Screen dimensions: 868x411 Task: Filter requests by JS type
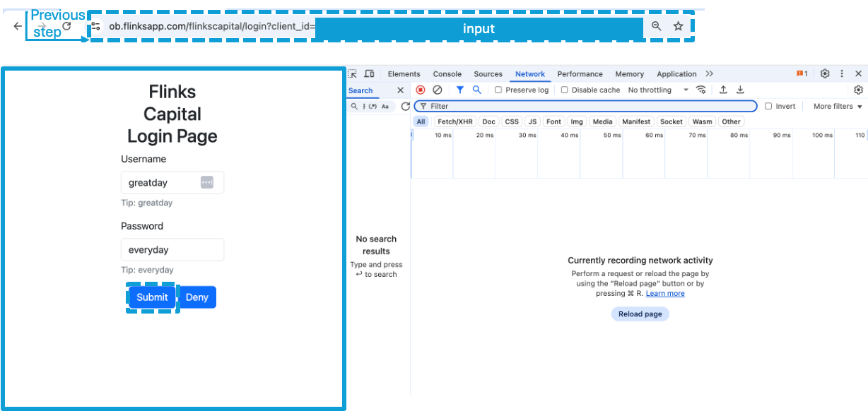tap(533, 121)
